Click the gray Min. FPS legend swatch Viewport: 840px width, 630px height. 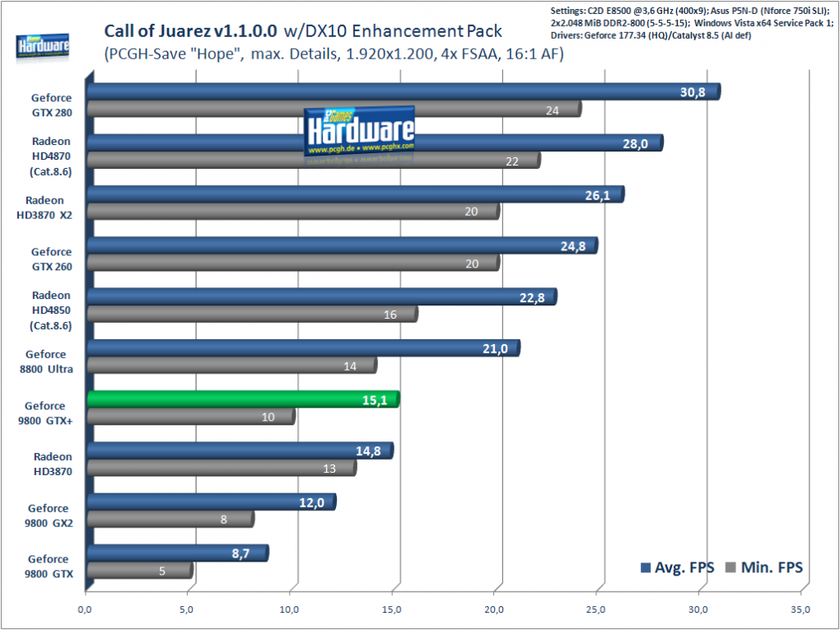pyautogui.click(x=730, y=567)
